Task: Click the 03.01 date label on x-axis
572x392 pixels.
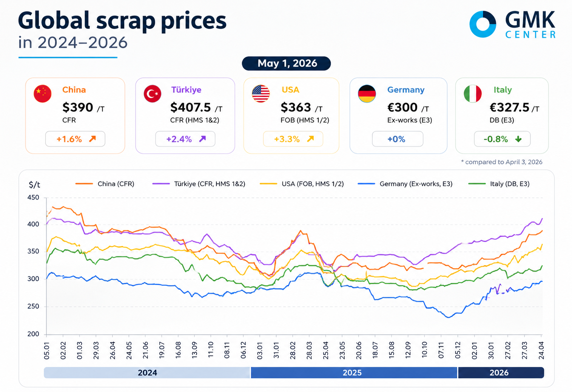Action: [260, 350]
